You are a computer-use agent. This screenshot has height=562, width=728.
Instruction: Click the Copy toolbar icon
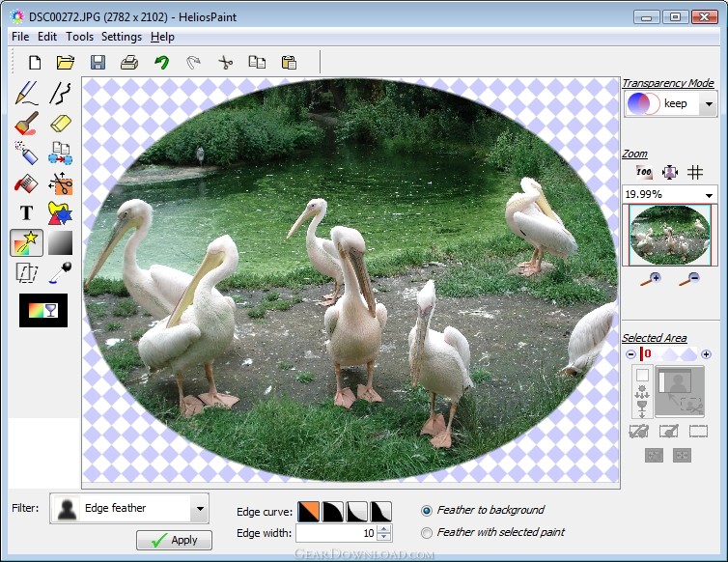257,62
